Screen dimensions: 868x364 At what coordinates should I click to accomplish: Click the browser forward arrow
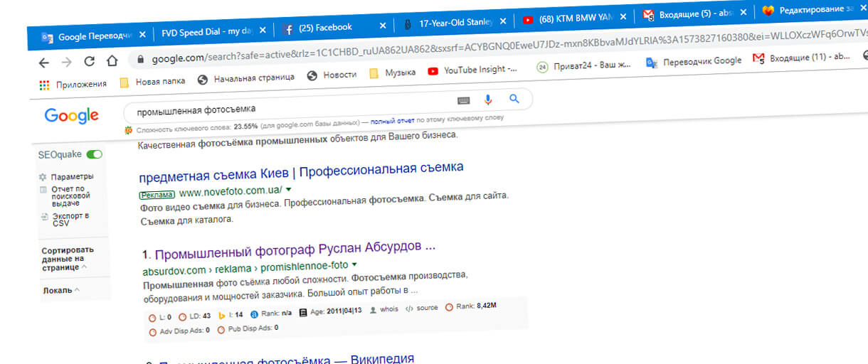(x=66, y=62)
